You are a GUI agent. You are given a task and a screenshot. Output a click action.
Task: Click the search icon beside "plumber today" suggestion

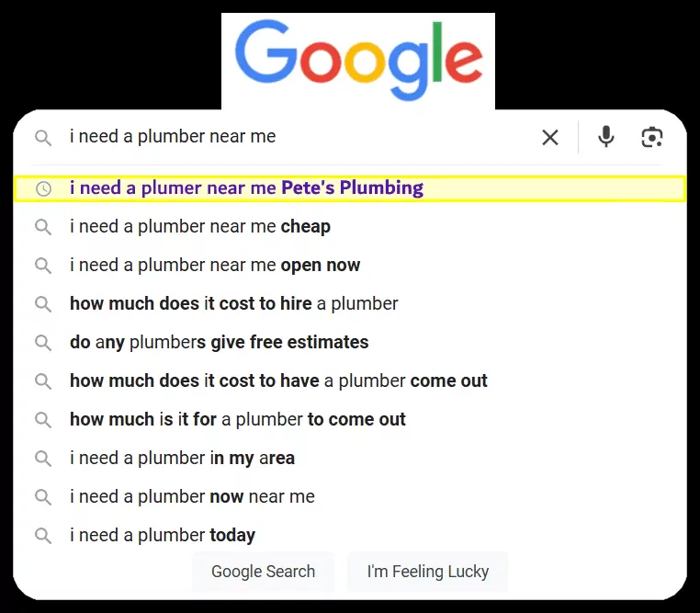point(43,535)
